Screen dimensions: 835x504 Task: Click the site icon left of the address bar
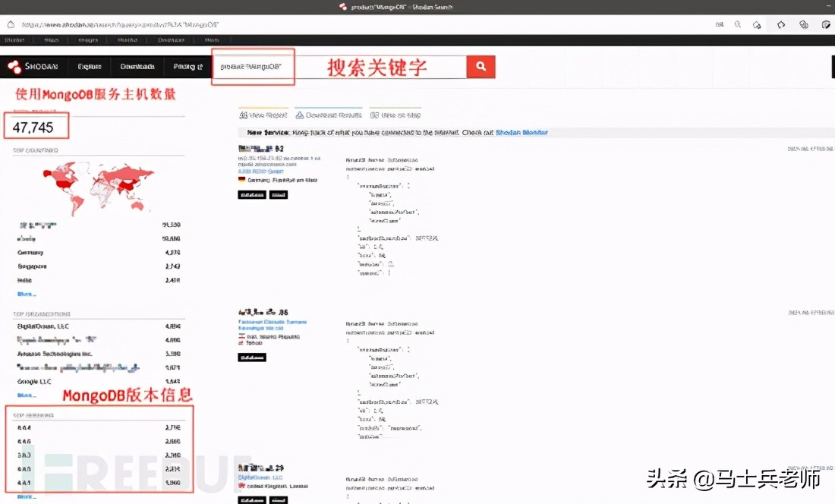tap(9, 24)
